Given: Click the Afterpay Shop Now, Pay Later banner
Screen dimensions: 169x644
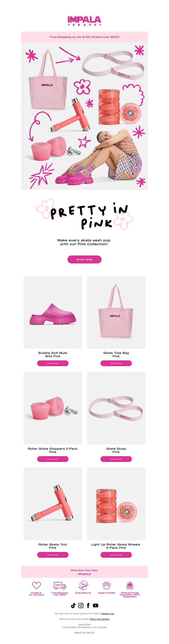Looking at the screenshot, I should coord(84,572).
